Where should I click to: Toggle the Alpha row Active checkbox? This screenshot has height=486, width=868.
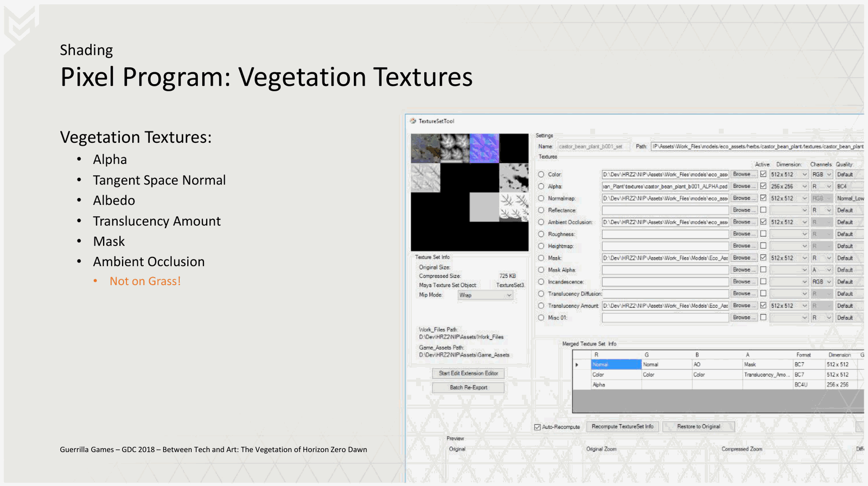tap(763, 186)
